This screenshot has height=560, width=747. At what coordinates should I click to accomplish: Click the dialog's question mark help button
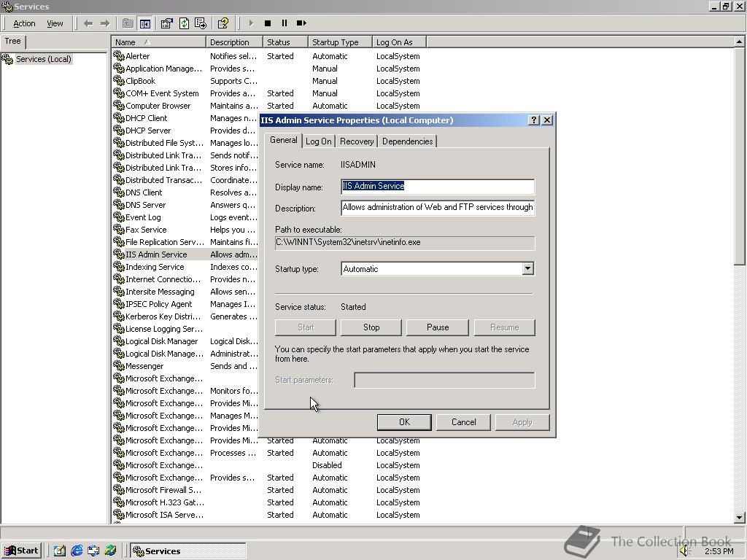click(x=533, y=120)
